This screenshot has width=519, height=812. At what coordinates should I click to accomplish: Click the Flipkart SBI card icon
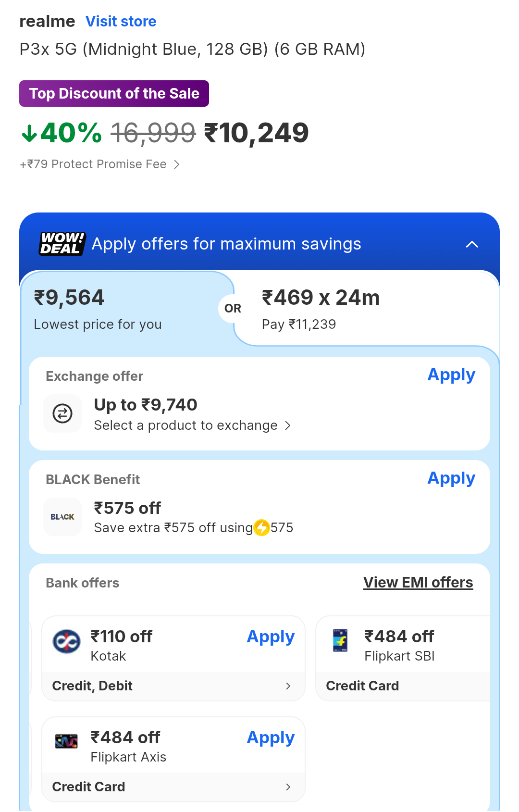[x=340, y=640]
